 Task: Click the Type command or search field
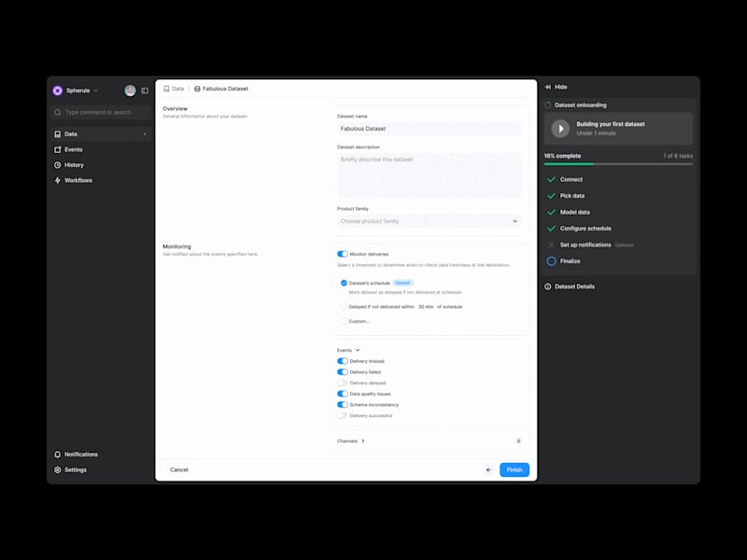click(101, 112)
